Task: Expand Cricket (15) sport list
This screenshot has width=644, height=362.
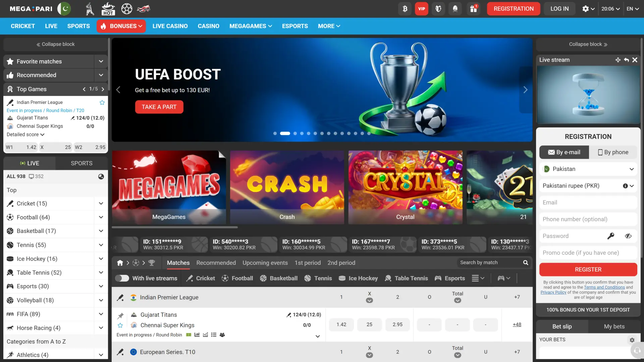Action: (101, 203)
